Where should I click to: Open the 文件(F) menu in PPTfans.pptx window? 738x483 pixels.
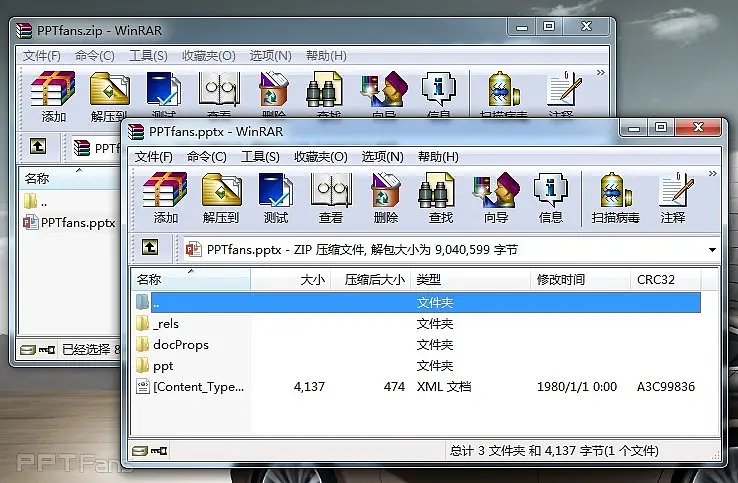pos(154,157)
